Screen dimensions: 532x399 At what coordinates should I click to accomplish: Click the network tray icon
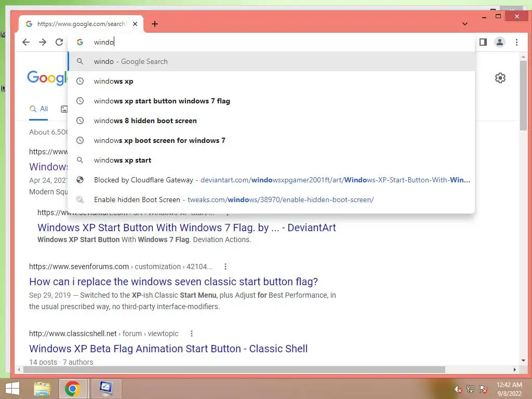click(x=471, y=389)
